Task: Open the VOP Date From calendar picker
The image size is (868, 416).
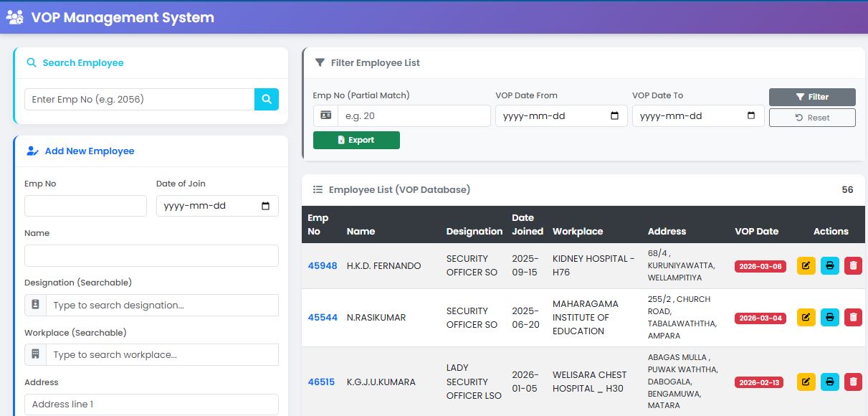Action: coord(614,116)
